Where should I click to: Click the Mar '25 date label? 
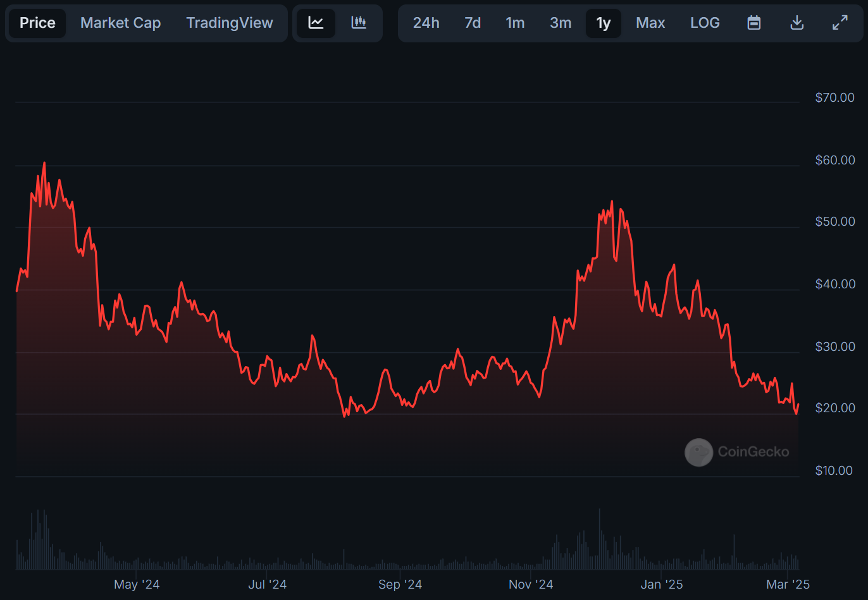pos(788,584)
